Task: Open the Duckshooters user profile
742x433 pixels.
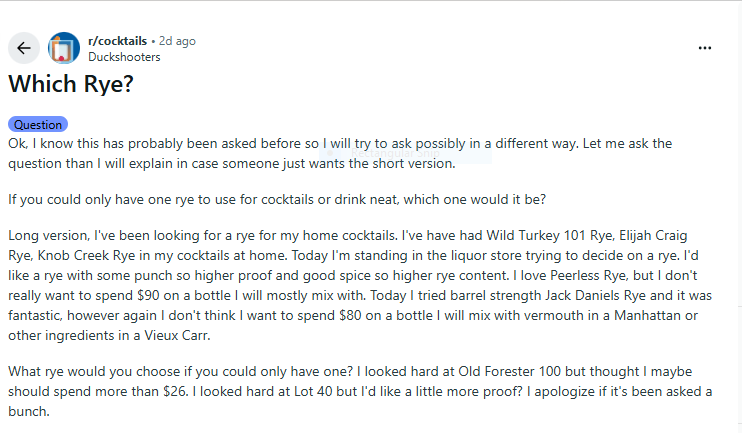Action: (124, 57)
